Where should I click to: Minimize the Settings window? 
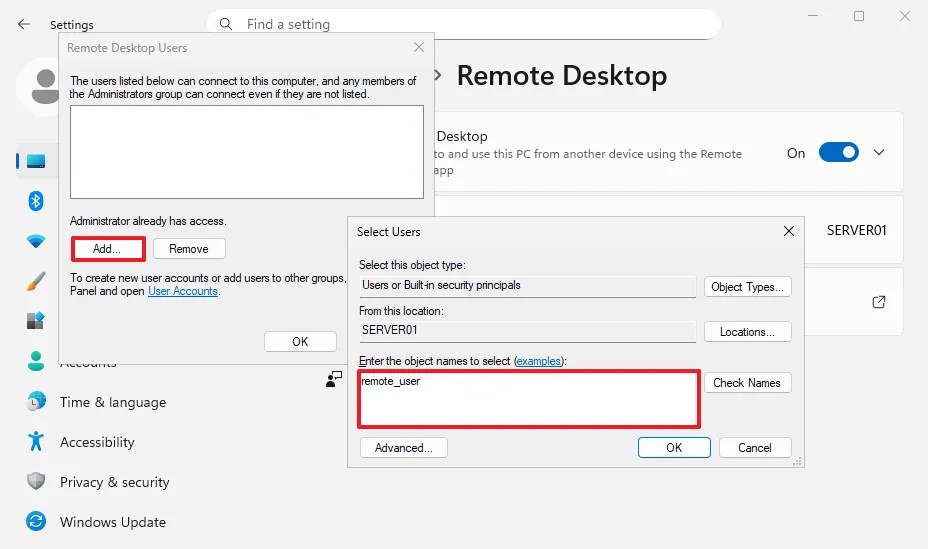coord(813,16)
